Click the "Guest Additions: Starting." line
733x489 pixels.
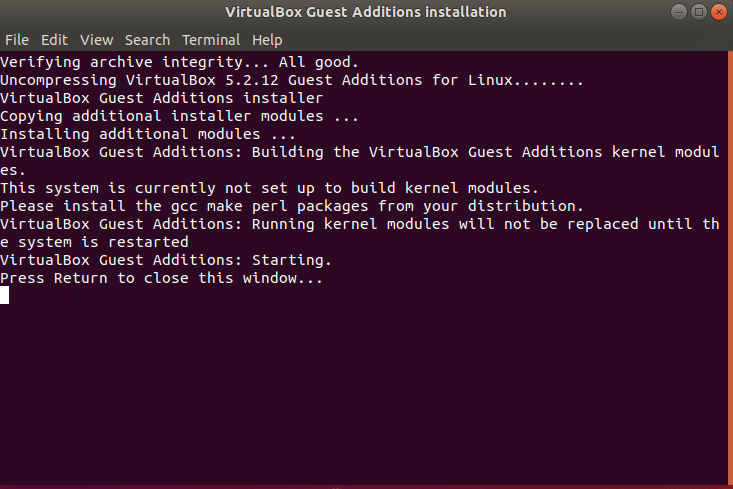click(166, 260)
